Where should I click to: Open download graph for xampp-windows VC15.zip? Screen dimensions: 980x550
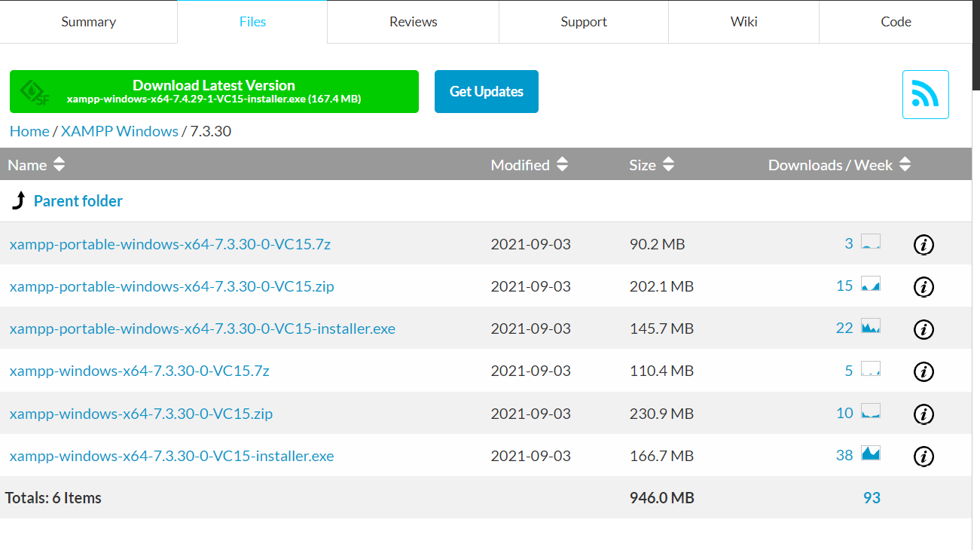(x=871, y=411)
